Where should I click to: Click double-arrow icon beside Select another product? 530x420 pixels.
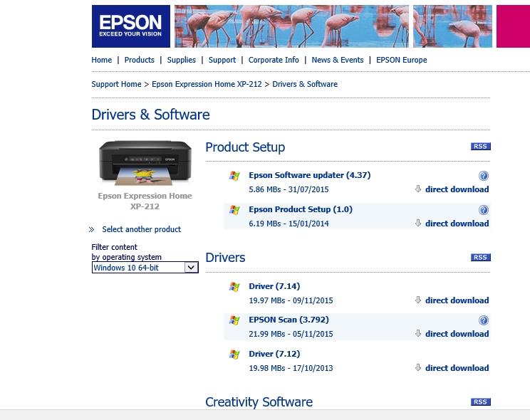pos(91,230)
